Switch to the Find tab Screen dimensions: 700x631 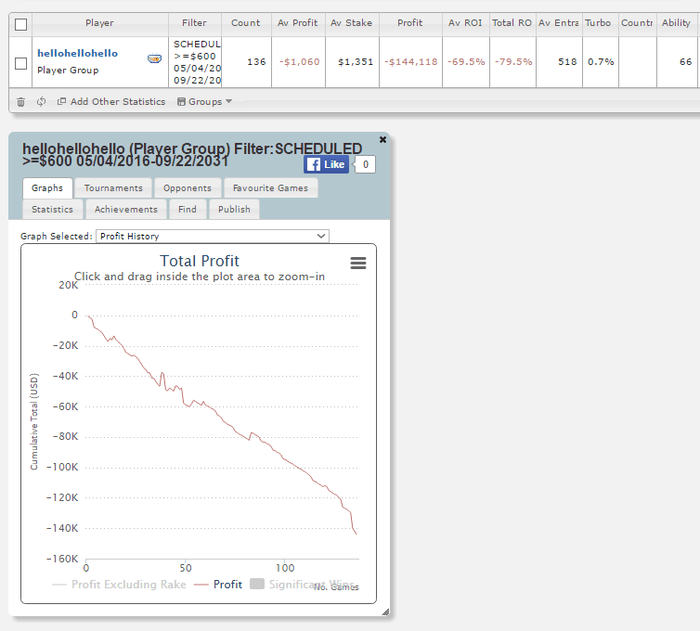[188, 209]
